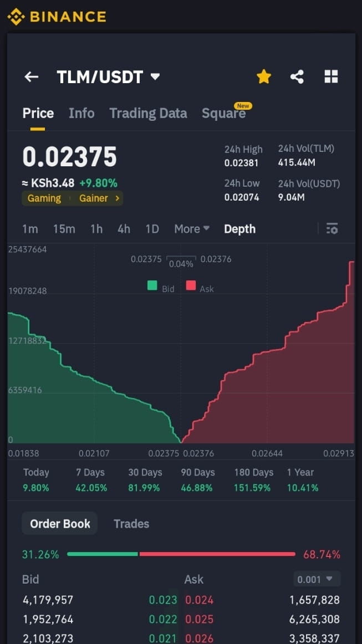Toggle the favorite star for TLM/USDT
This screenshot has height=644, width=362.
pos(264,76)
